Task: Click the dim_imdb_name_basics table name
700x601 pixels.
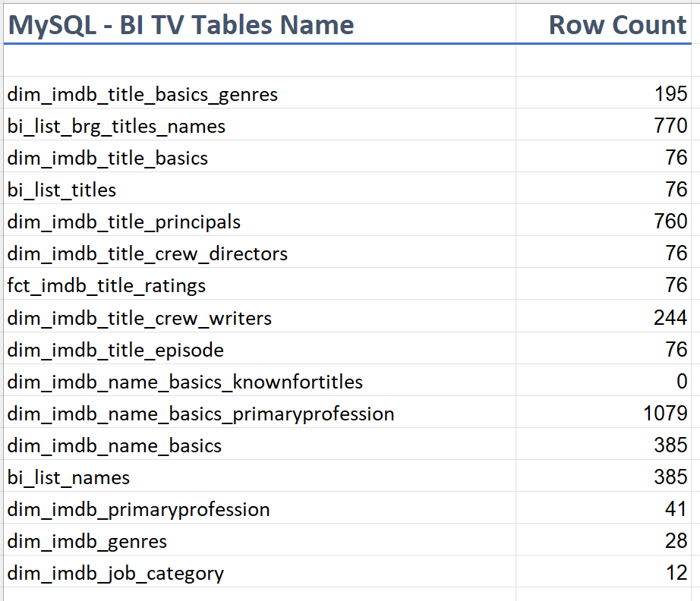Action: coord(115,445)
